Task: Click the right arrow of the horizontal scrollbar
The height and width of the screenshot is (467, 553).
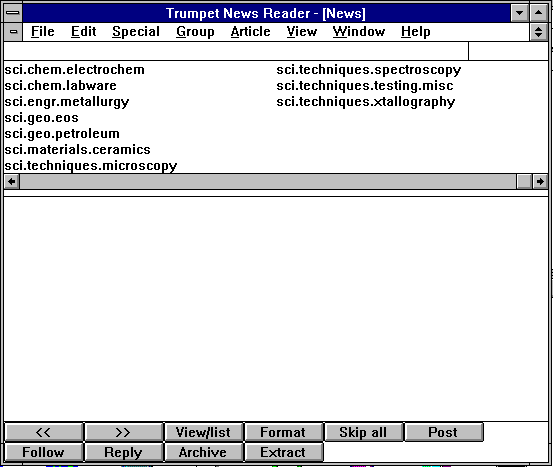Action: coord(540,182)
